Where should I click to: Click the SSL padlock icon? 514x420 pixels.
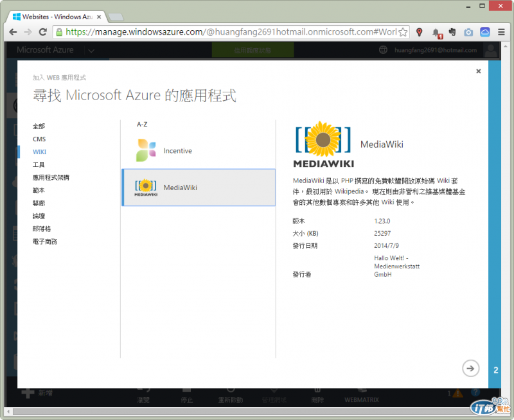coord(59,32)
